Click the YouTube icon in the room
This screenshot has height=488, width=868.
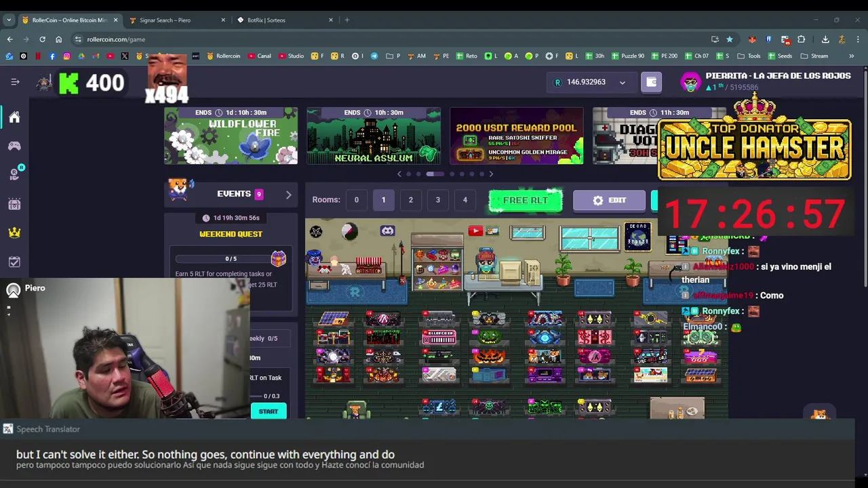(x=475, y=231)
